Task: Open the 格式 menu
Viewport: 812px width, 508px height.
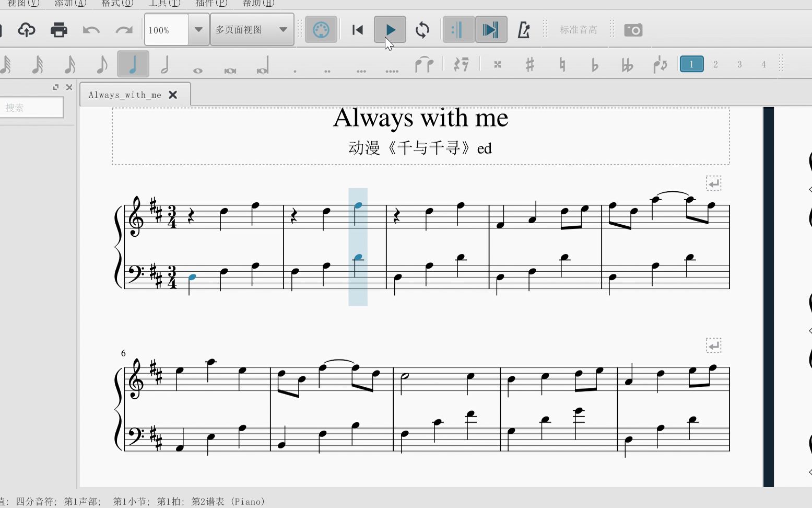Action: pos(117,3)
